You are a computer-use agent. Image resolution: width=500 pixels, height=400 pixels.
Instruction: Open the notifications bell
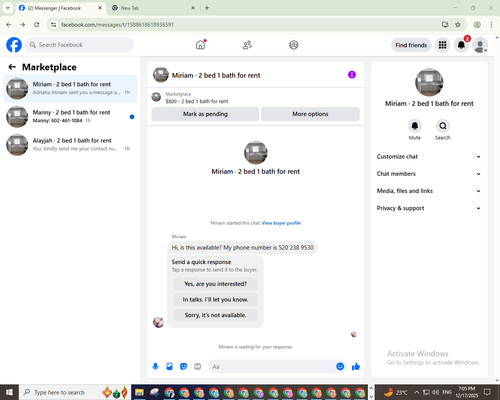461,45
